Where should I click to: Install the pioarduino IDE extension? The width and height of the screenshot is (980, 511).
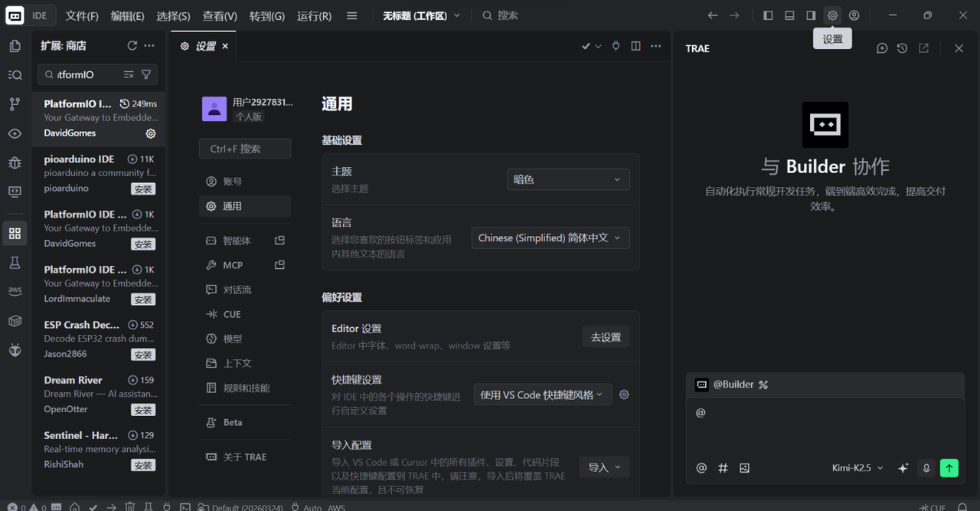pyautogui.click(x=143, y=188)
